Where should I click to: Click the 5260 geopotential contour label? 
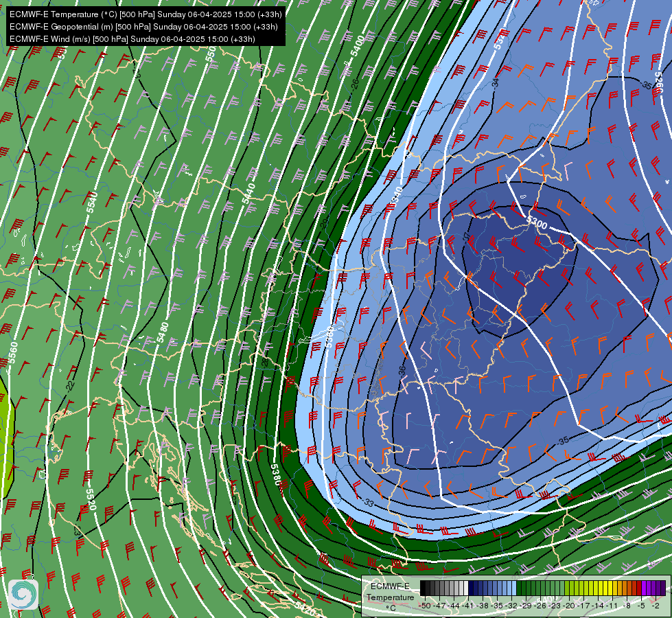pyautogui.click(x=659, y=82)
